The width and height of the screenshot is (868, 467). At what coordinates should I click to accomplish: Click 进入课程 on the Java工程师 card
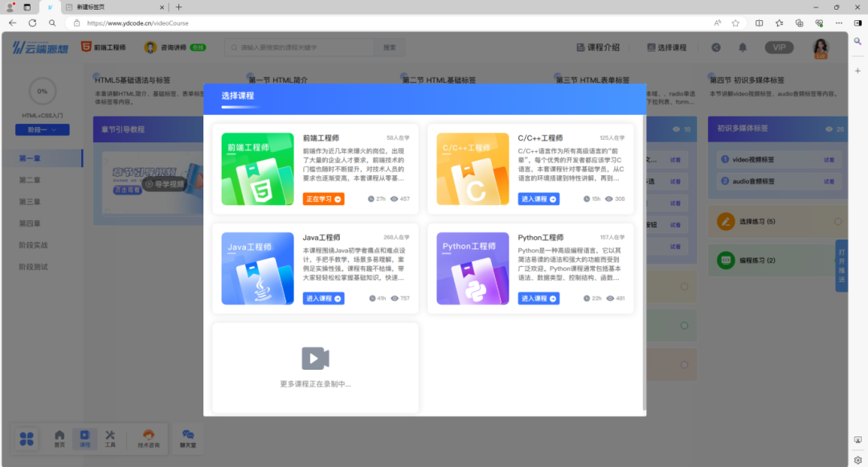point(324,298)
